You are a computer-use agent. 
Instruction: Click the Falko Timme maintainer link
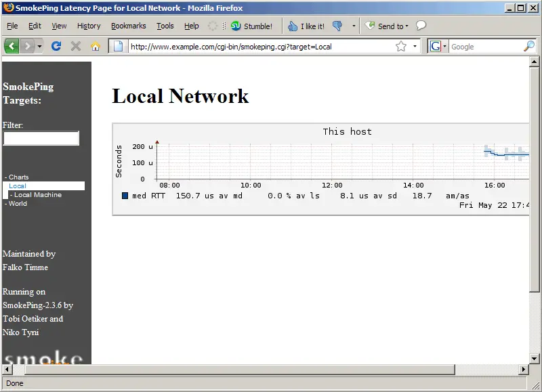click(x=25, y=267)
